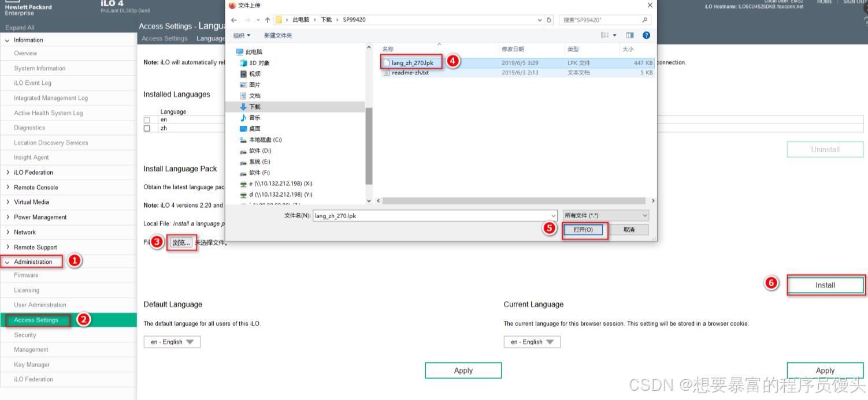Screen dimensions: 868x400
Task: Click the file list horizontal scrollbar
Action: click(x=513, y=201)
